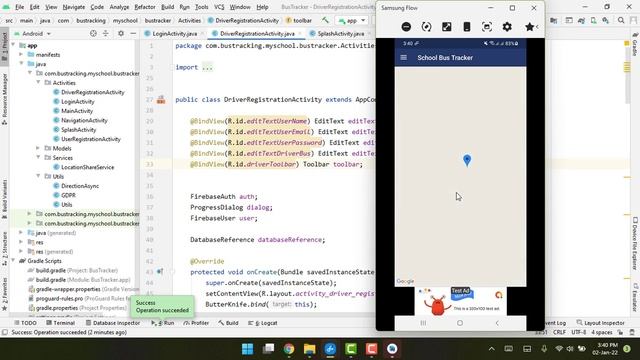The height and width of the screenshot is (360, 640).
Task: Open the Navigate menu
Action: pos(73,7)
